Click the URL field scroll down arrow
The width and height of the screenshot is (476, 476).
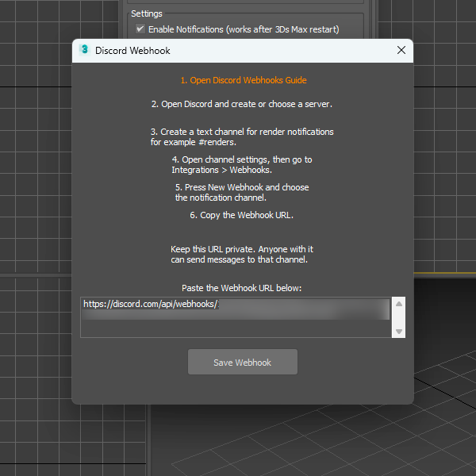pos(399,331)
